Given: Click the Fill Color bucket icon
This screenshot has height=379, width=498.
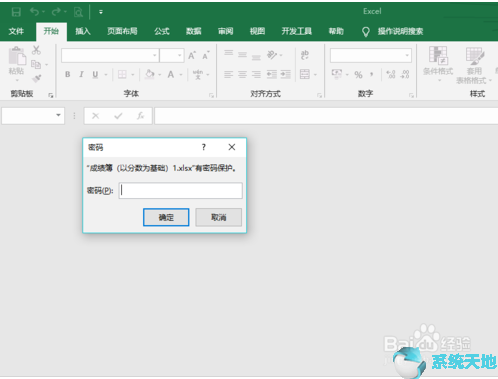Looking at the screenshot, I should click(150, 74).
